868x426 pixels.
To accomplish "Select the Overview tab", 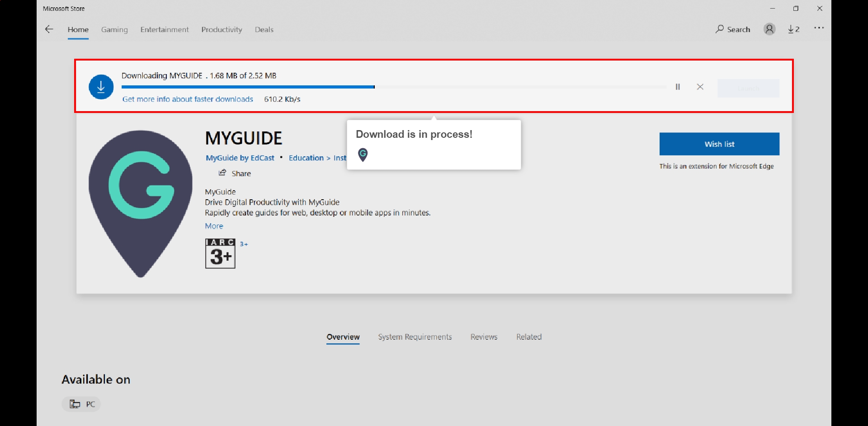I will pos(343,337).
